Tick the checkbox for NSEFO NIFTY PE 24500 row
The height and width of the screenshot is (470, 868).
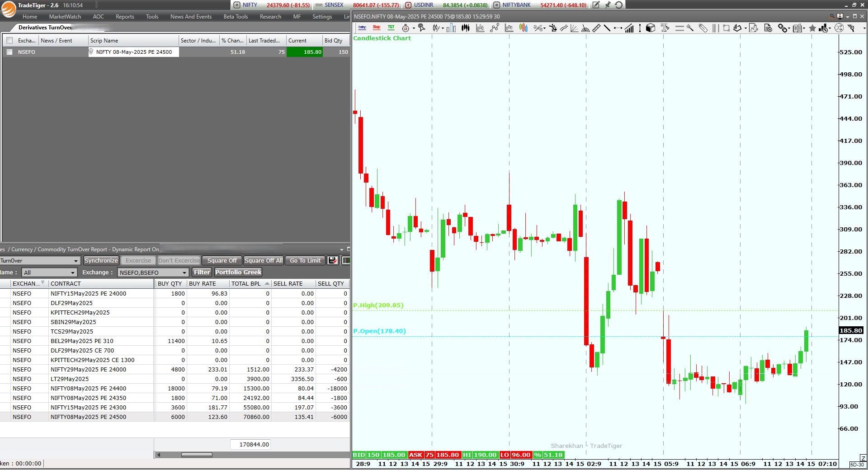point(9,52)
